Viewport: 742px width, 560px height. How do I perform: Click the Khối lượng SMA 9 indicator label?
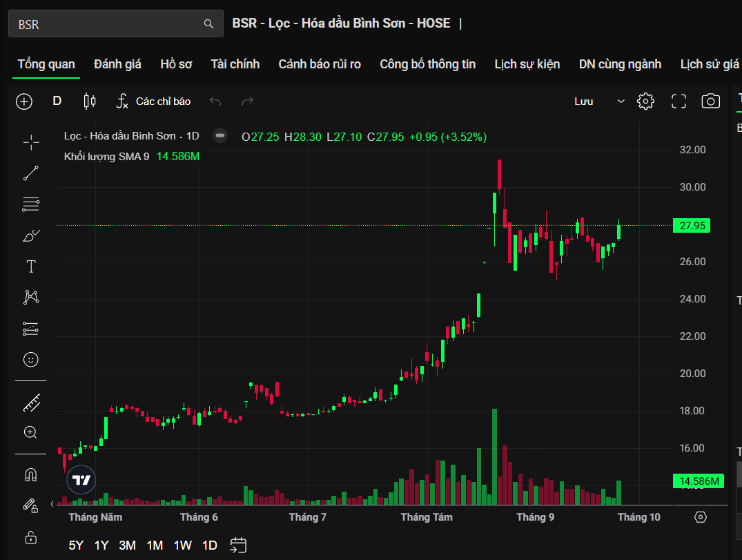point(106,157)
